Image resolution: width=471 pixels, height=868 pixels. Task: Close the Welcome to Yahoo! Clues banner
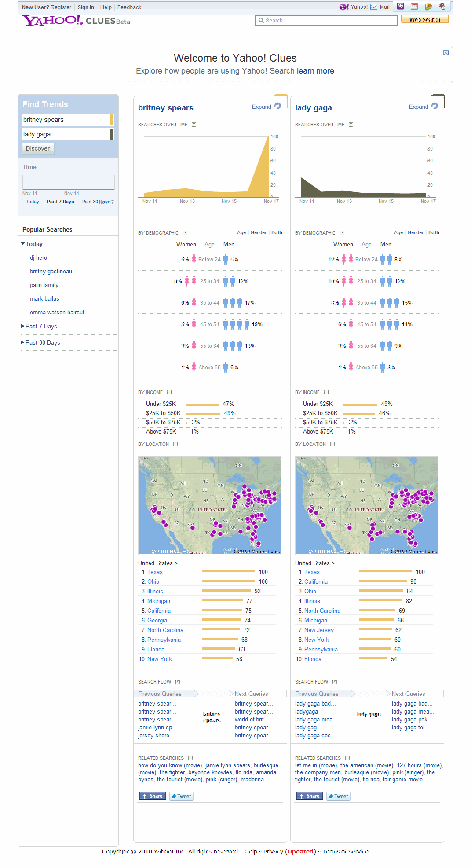tap(445, 53)
